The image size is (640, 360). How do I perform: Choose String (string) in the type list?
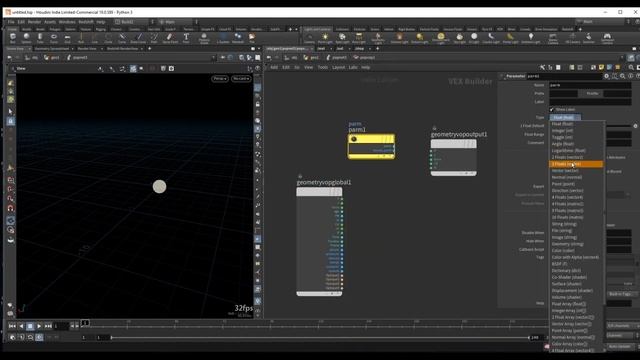576,224
